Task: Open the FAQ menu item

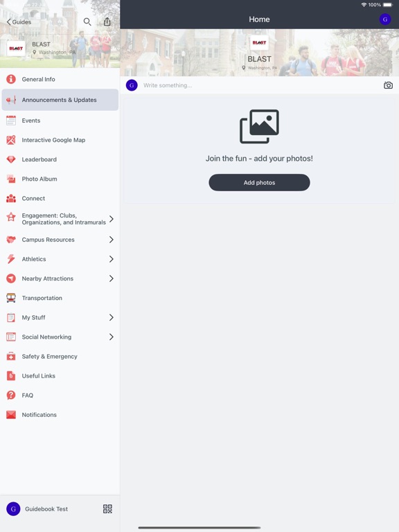Action: (x=60, y=396)
